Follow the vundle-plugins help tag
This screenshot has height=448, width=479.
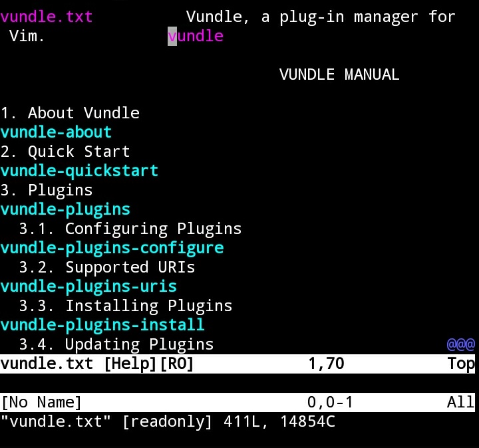click(x=65, y=209)
